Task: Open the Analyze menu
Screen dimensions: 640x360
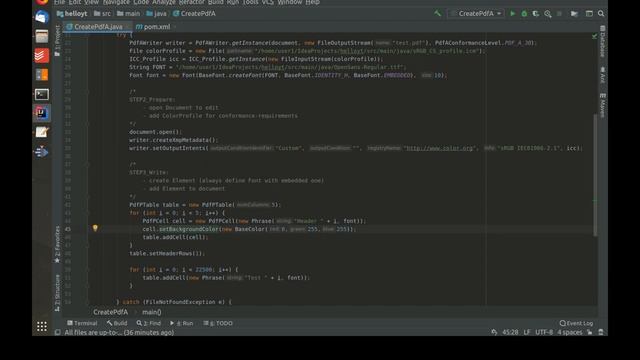Action: pyautogui.click(x=164, y=2)
